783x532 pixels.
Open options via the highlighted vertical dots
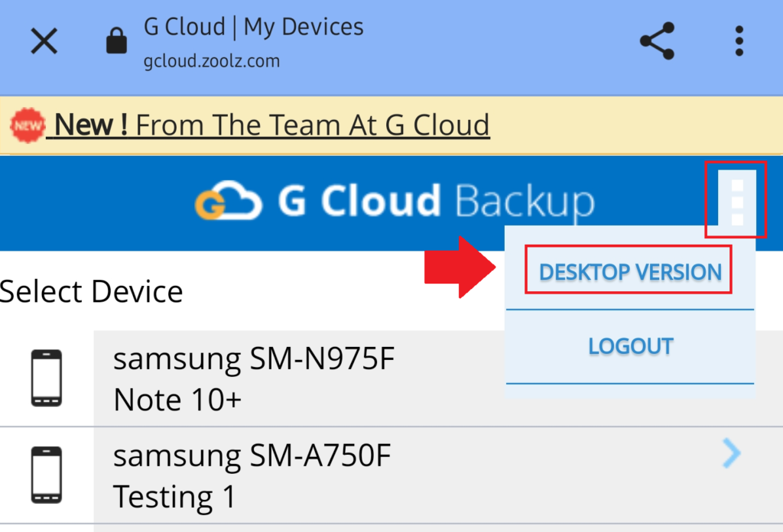click(736, 201)
